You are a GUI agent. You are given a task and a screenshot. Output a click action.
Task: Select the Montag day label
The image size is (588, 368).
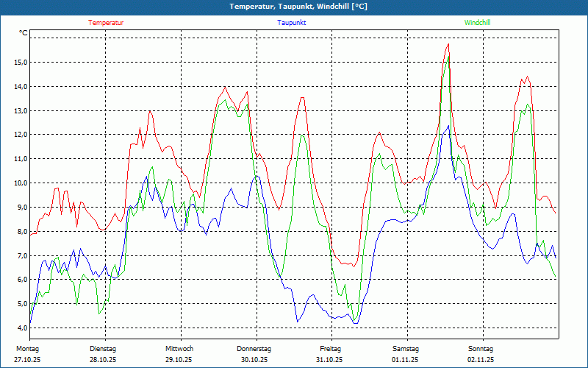click(27, 348)
